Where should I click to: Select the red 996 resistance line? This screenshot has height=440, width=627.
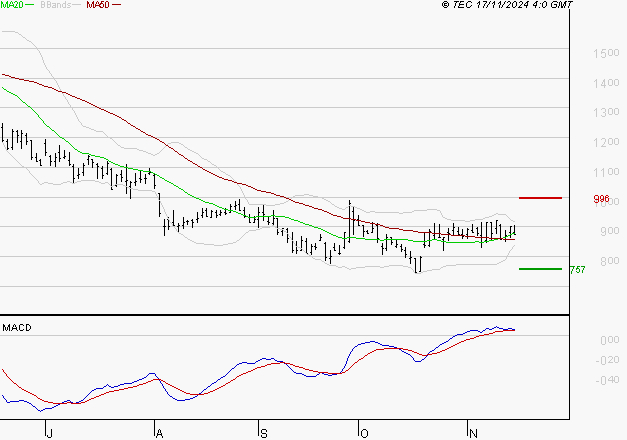[x=540, y=198]
